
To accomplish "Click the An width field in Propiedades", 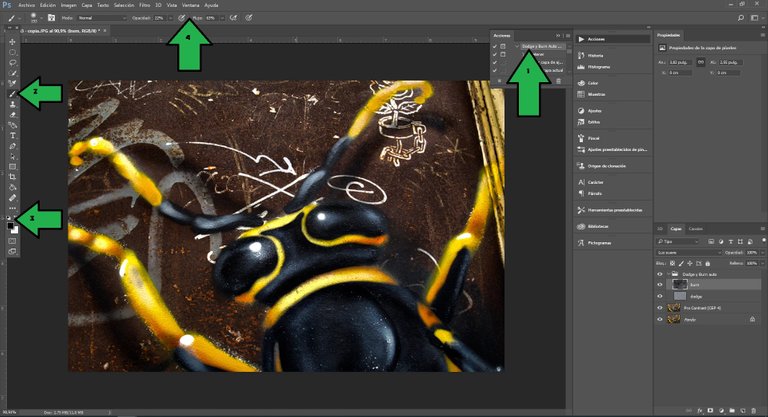I will click(680, 62).
